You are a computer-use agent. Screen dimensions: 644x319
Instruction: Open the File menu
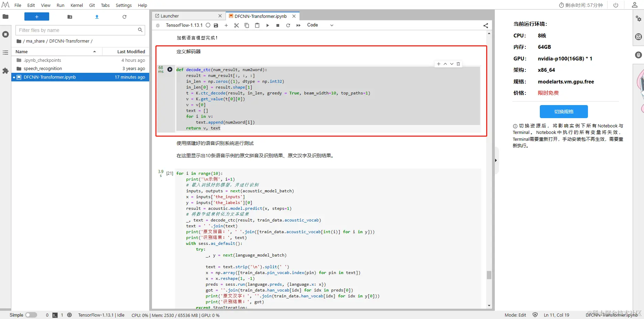pyautogui.click(x=18, y=5)
